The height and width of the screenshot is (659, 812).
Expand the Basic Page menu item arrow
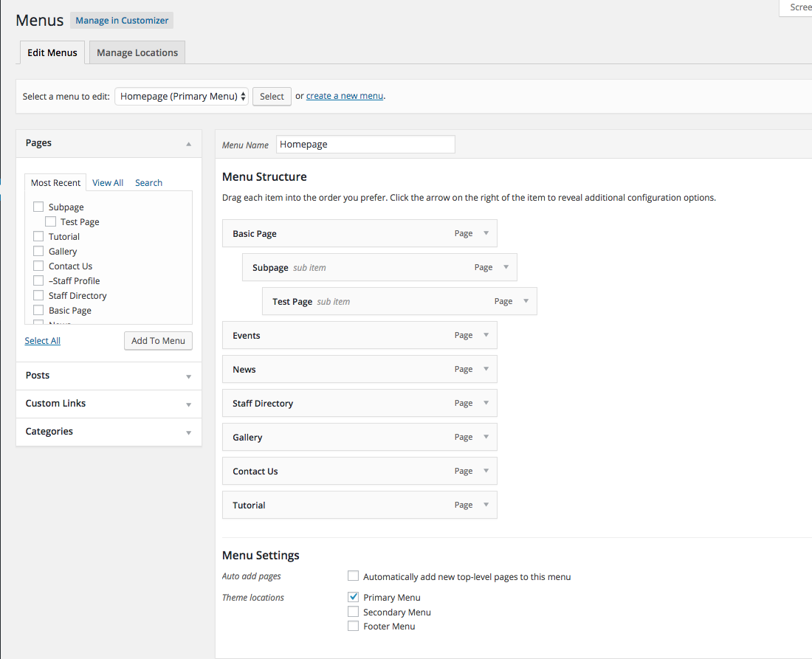pos(486,233)
